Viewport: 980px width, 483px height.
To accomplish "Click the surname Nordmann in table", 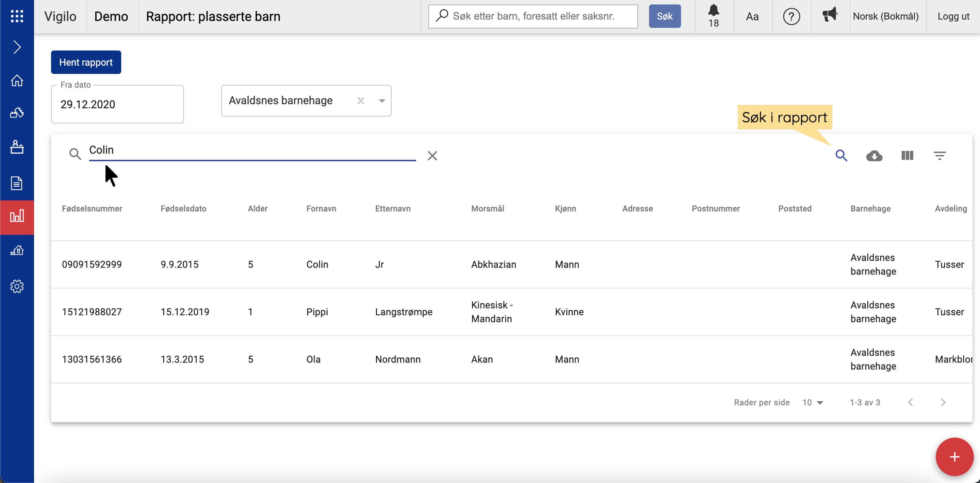I will [x=398, y=359].
